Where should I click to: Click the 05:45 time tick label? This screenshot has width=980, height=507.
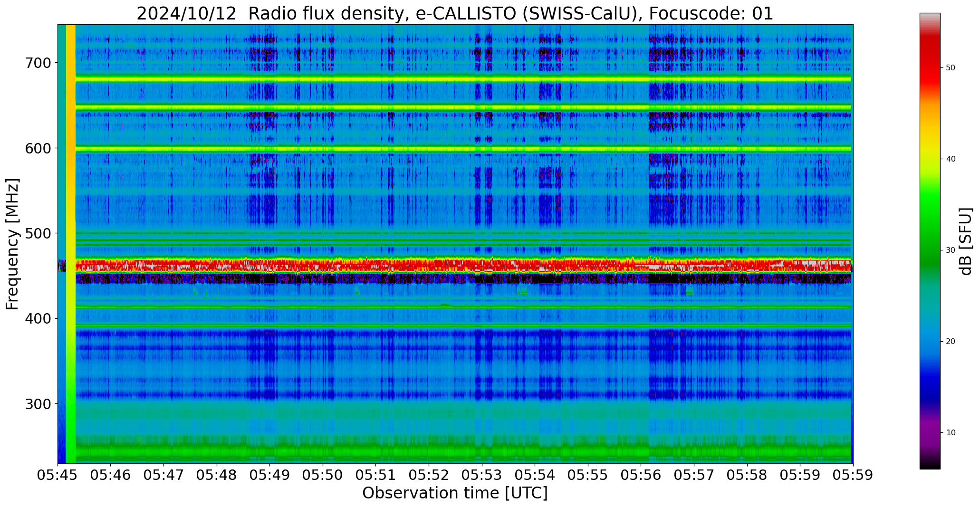click(58, 475)
